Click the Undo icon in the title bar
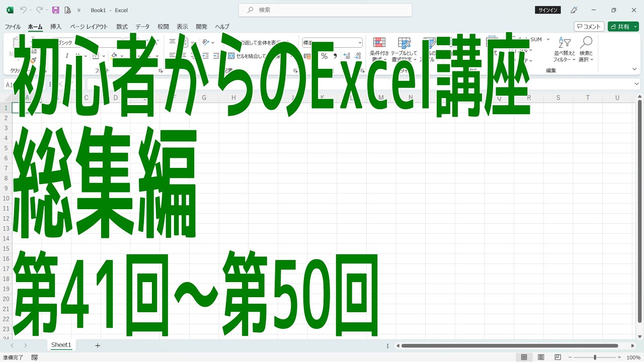This screenshot has width=644, height=362. pyautogui.click(x=23, y=10)
